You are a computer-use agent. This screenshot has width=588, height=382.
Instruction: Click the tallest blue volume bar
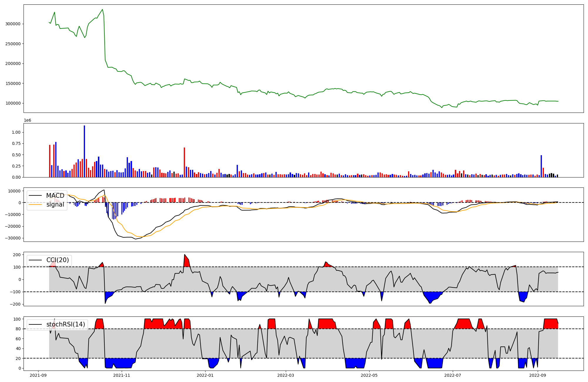(84, 151)
